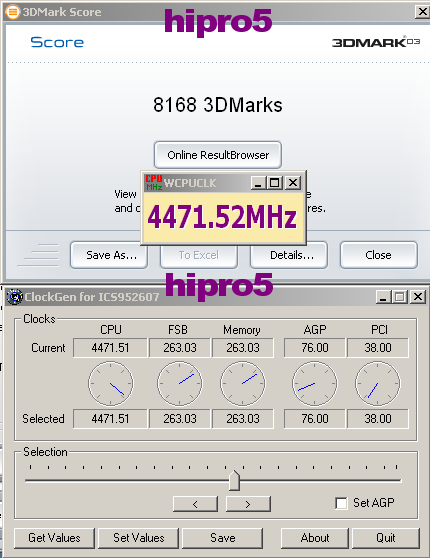This screenshot has height=558, width=430.
Task: Click the Selected CPU value 4471.51
Action: [x=110, y=419]
